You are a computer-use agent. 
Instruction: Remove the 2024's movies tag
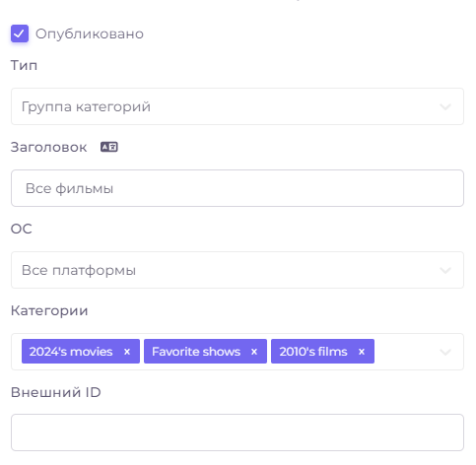pos(127,352)
